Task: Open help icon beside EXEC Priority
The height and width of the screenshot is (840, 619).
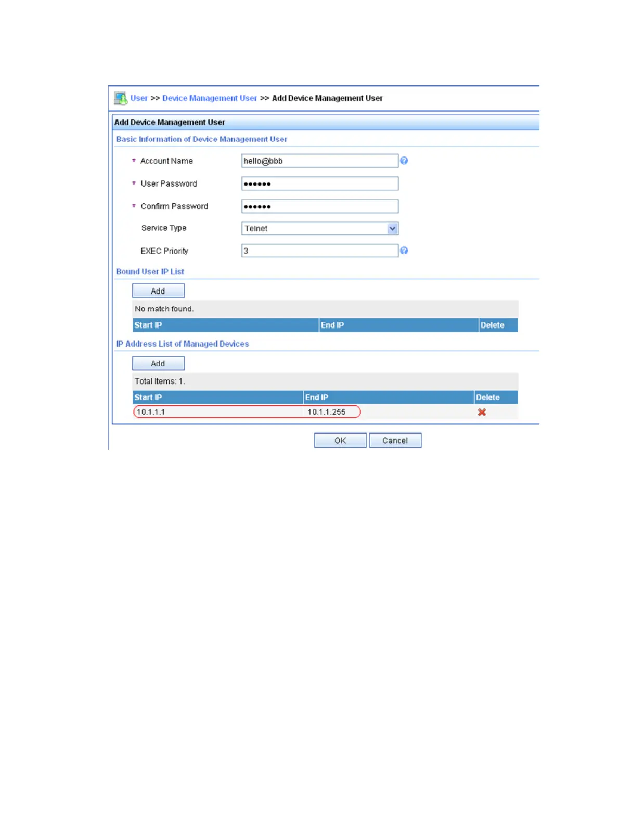Action: click(x=404, y=251)
